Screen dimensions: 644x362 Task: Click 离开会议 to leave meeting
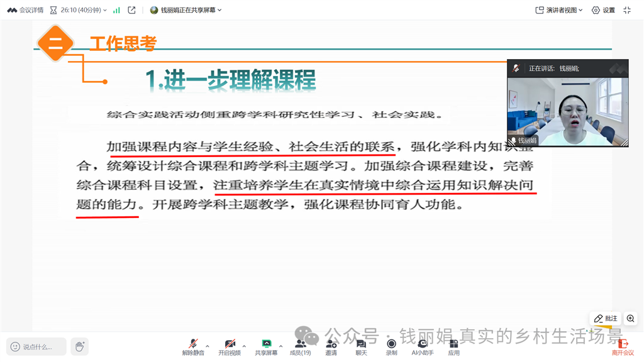[623, 347]
